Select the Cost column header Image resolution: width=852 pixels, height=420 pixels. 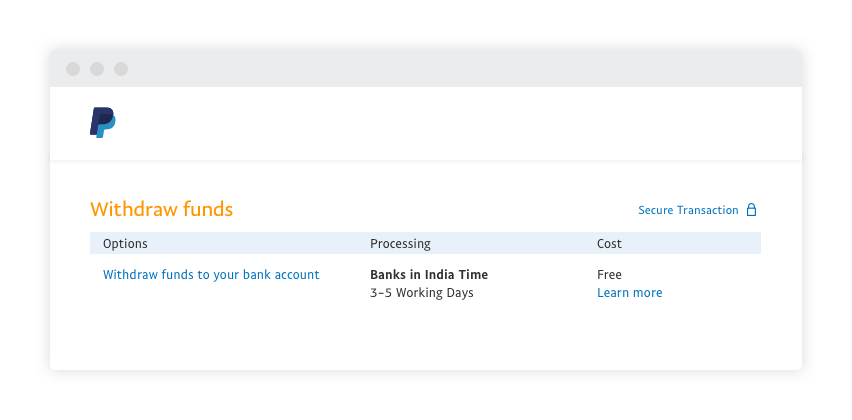pos(609,244)
